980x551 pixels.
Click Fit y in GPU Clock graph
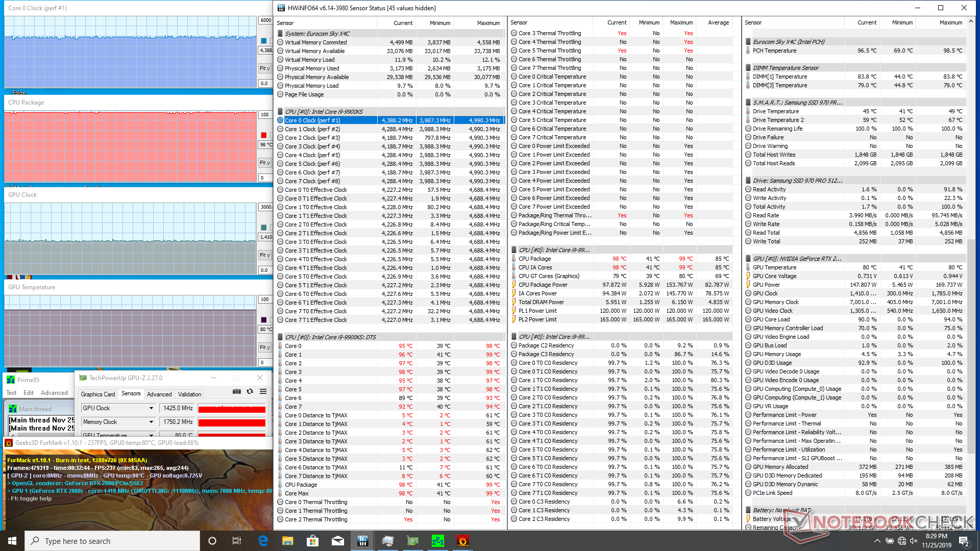tap(265, 255)
